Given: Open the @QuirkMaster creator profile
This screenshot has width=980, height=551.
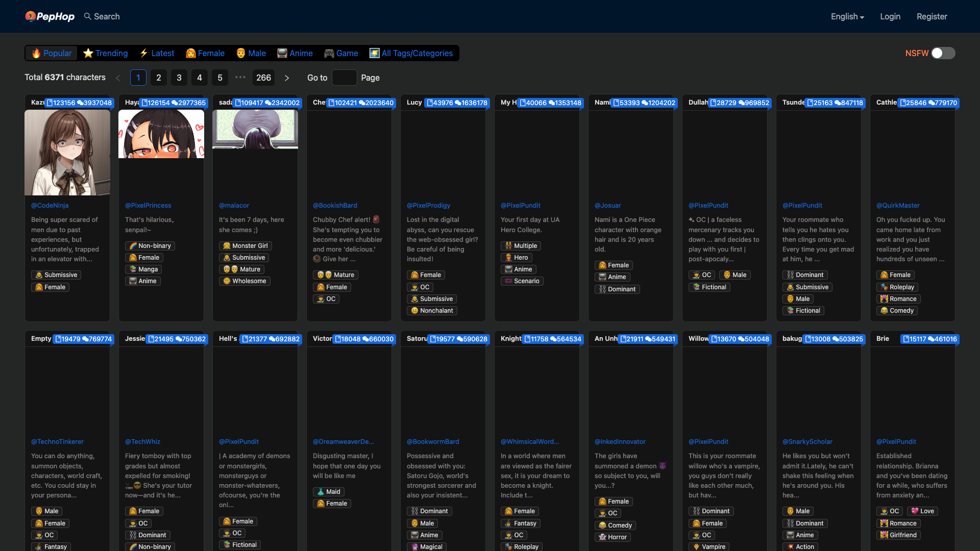Looking at the screenshot, I should point(898,205).
